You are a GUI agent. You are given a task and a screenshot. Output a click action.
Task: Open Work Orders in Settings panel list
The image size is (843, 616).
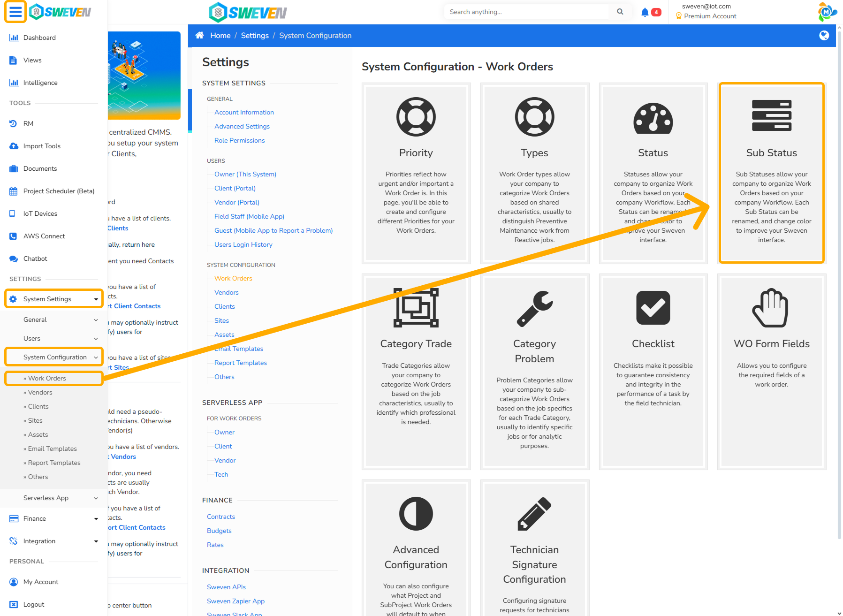click(233, 278)
